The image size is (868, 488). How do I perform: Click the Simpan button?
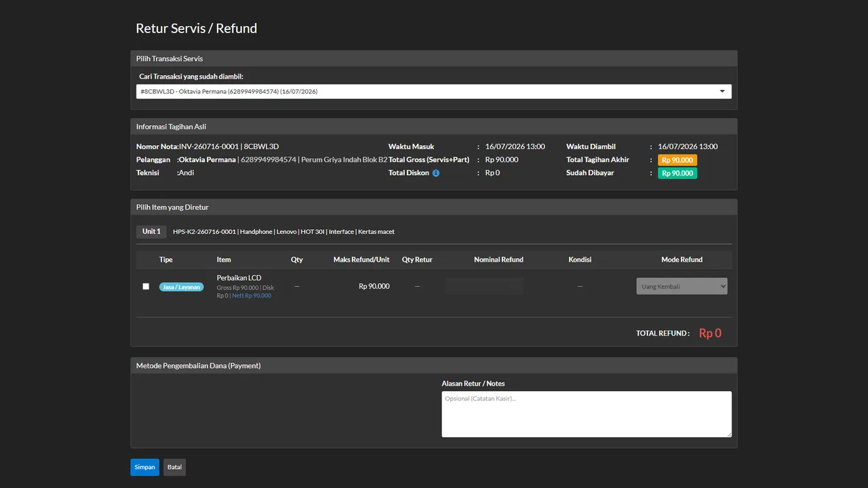click(x=144, y=467)
